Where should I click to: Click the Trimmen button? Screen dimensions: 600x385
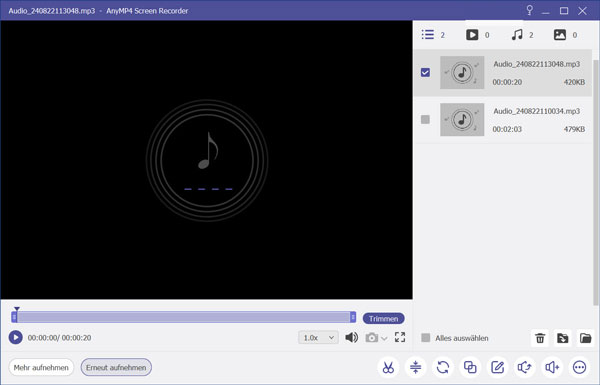pyautogui.click(x=383, y=318)
